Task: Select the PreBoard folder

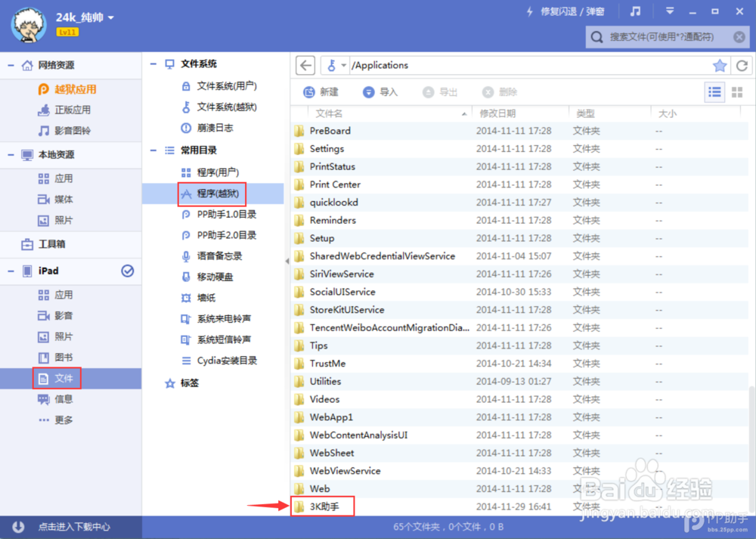Action: click(330, 131)
